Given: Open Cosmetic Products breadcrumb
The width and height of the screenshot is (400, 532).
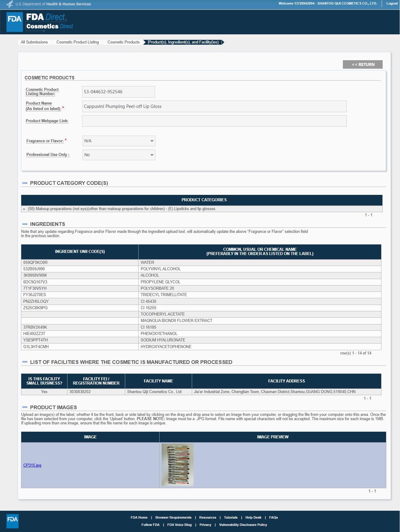Looking at the screenshot, I should [123, 42].
